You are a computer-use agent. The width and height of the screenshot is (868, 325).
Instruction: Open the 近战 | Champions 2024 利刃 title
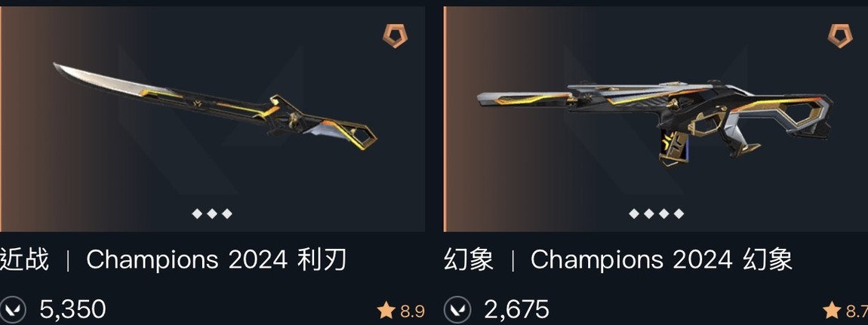click(x=174, y=260)
